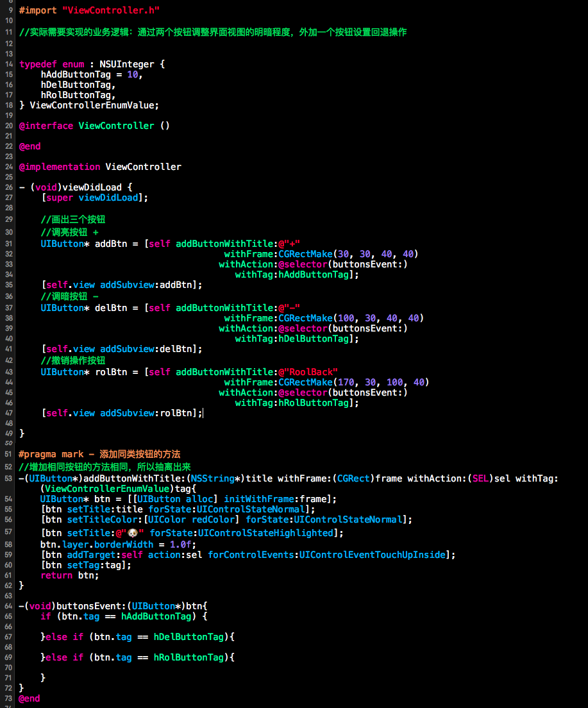This screenshot has height=708, width=588.
Task: Click 'CGRectMake(170, 30, 100, 40)' frame
Action: [353, 382]
